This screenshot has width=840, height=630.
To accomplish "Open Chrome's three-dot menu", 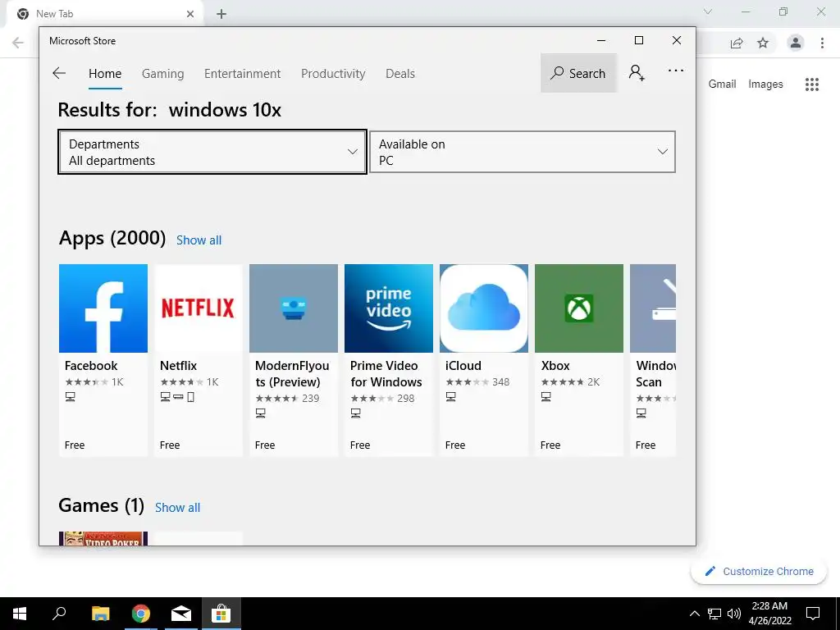I will click(x=822, y=43).
